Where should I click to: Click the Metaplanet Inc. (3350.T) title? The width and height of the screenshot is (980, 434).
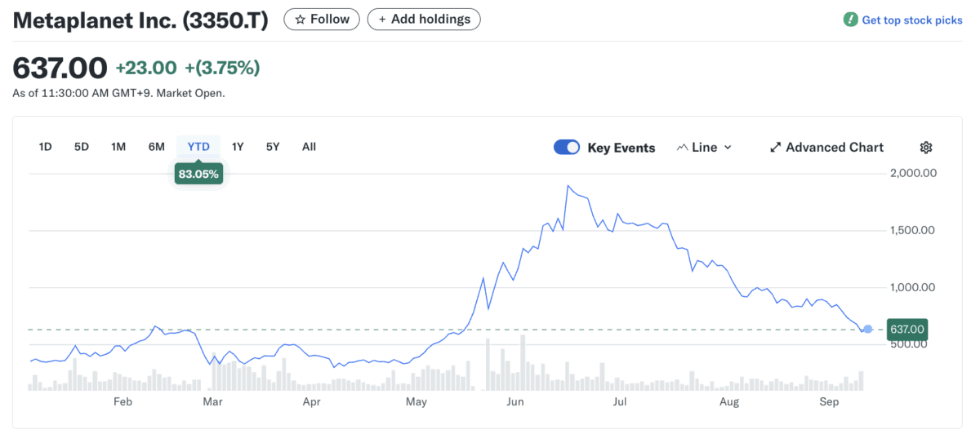click(x=140, y=20)
